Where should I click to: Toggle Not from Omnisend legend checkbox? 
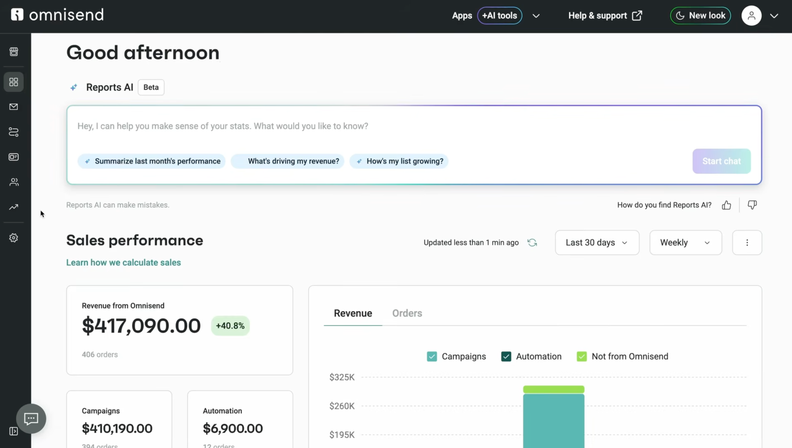click(582, 357)
